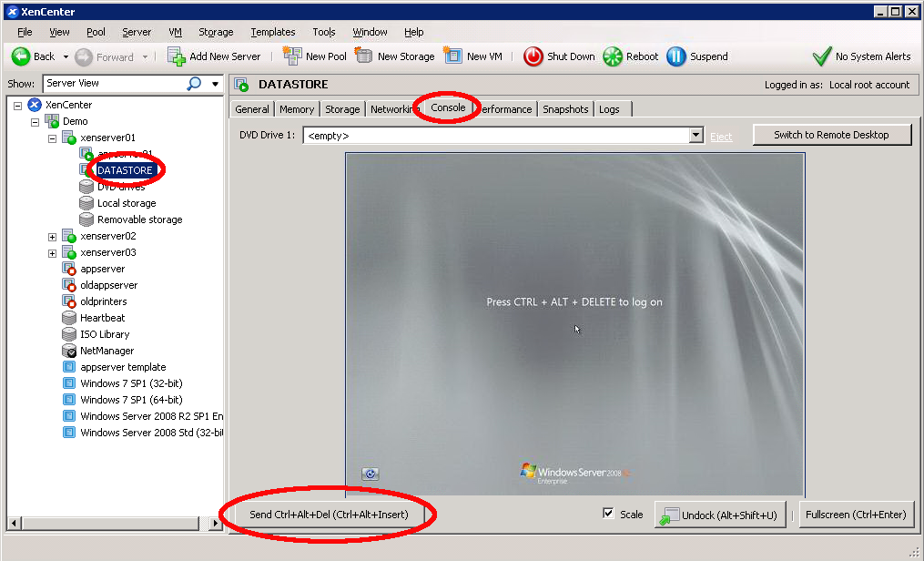Click the oldprinters VM icon
Screen dimensions: 924x561
click(x=69, y=301)
